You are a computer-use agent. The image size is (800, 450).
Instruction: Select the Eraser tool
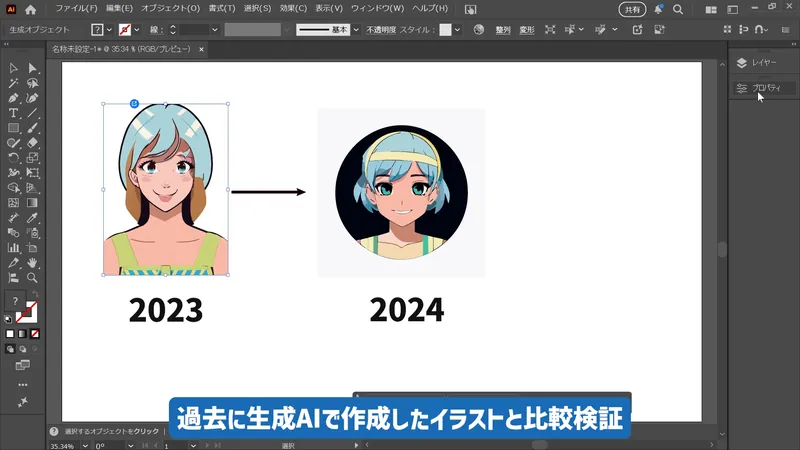coord(33,143)
